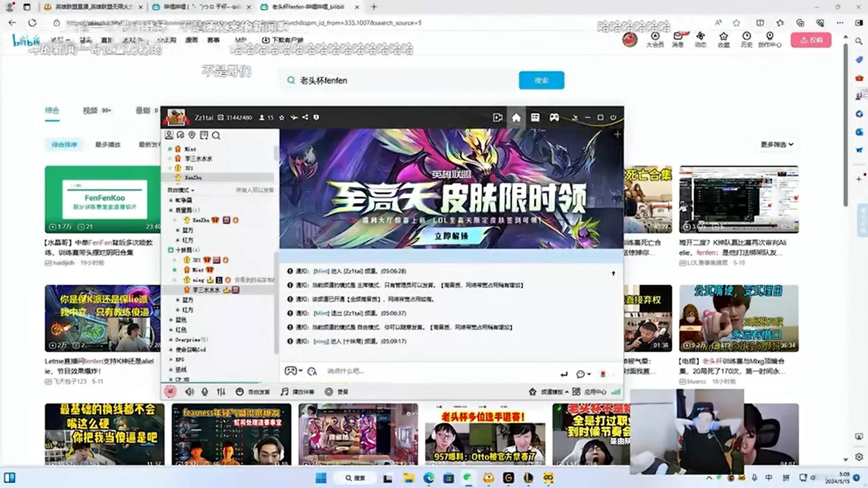Click the 立即解锁 banner button
This screenshot has width=868, height=488.
(x=451, y=236)
